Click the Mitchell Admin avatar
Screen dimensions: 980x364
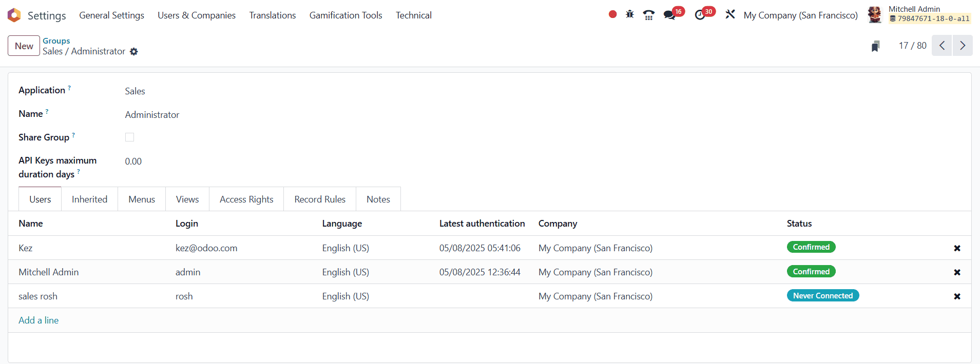tap(875, 15)
